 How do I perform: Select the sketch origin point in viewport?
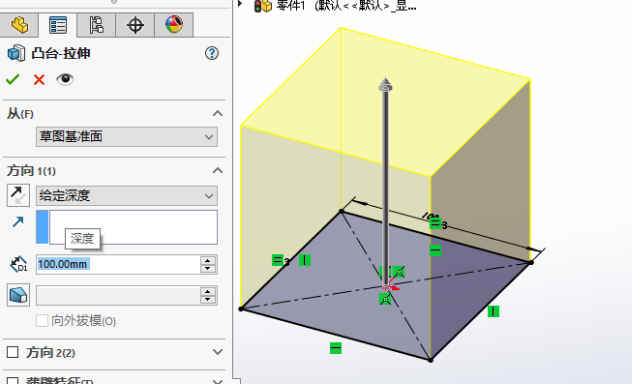pos(386,286)
